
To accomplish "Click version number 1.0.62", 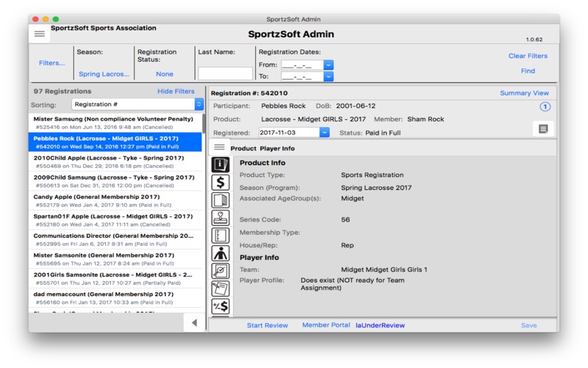I will (x=534, y=40).
